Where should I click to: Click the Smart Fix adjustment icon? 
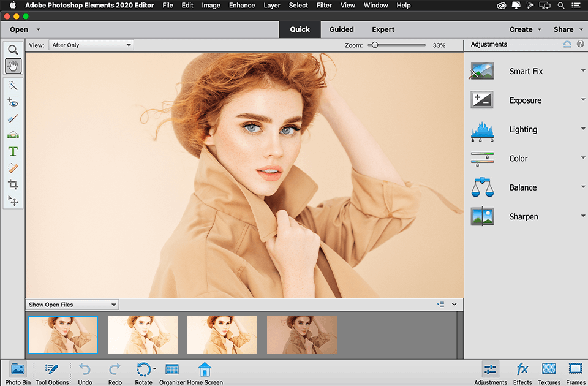(x=482, y=71)
